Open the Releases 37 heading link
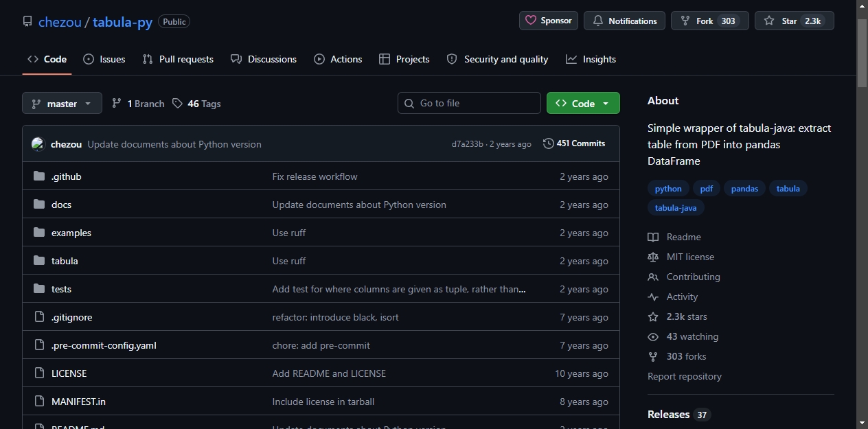 [x=679, y=415]
